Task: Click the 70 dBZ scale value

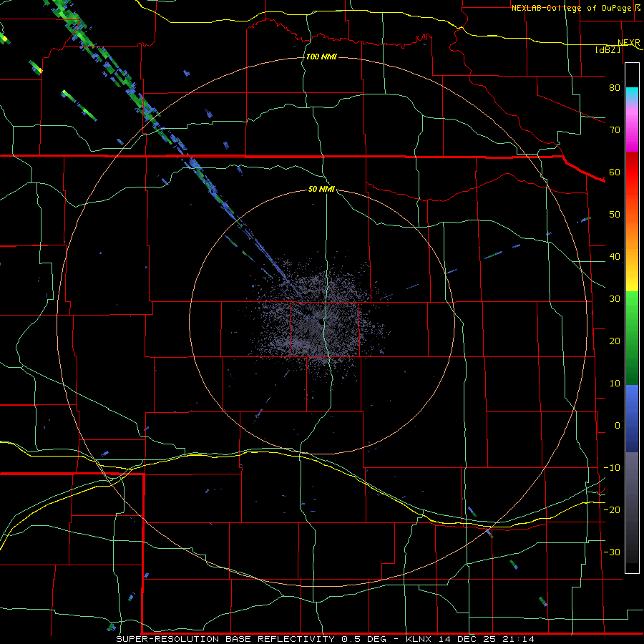Action: [x=615, y=130]
